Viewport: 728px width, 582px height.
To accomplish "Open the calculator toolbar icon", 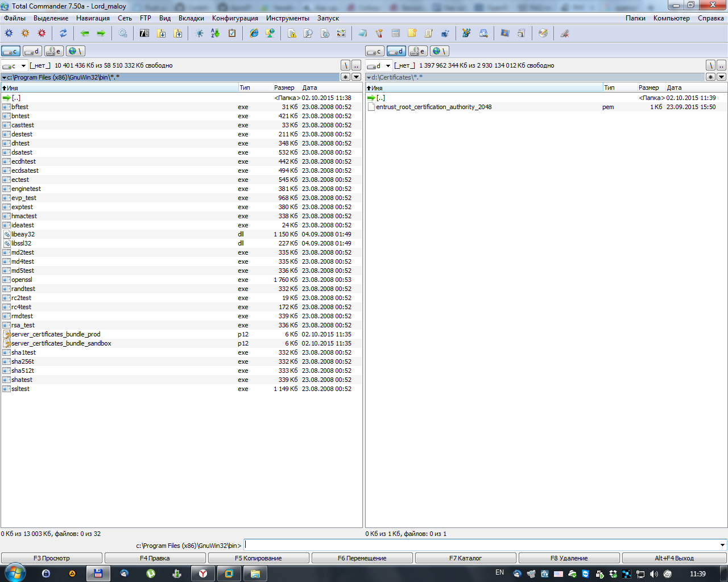I will (396, 34).
